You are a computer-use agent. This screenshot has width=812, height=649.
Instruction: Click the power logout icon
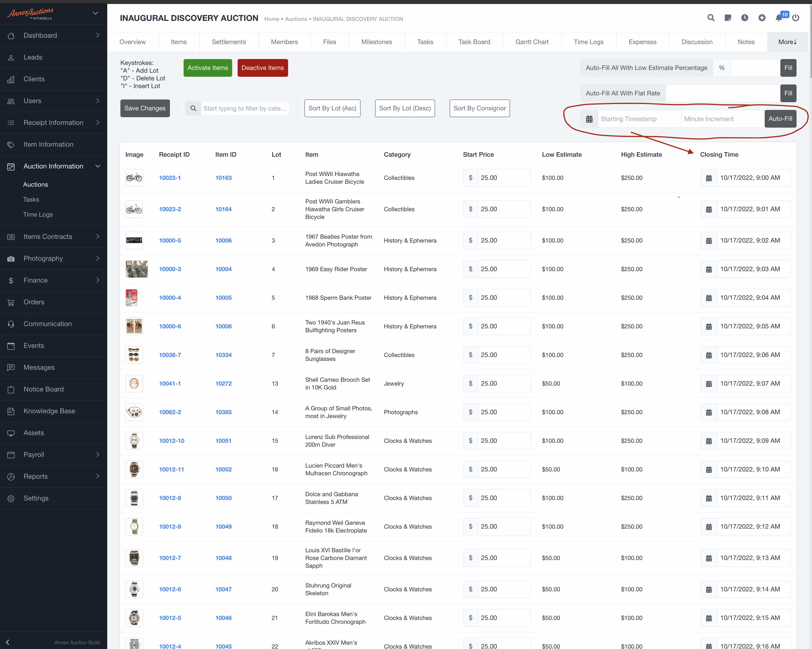click(x=795, y=18)
